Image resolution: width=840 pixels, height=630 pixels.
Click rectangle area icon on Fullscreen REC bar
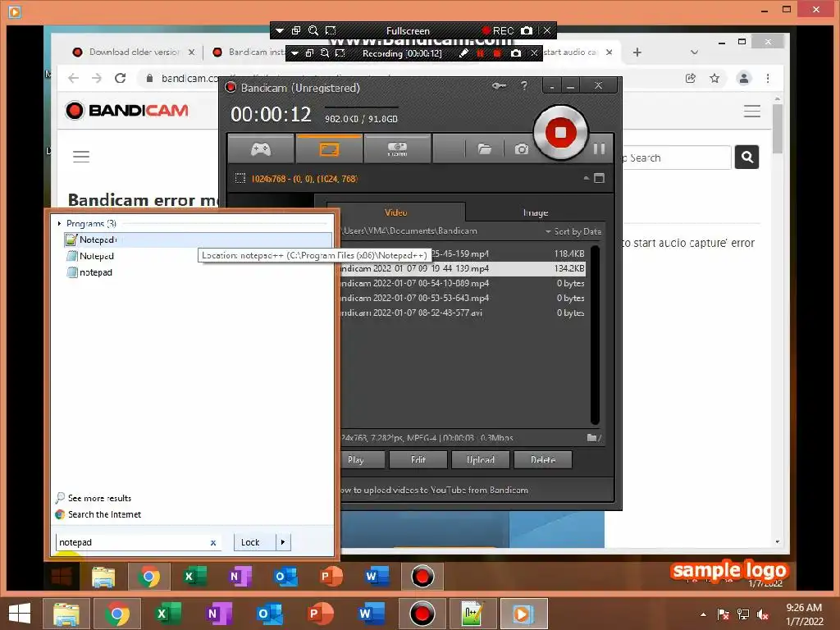point(331,30)
